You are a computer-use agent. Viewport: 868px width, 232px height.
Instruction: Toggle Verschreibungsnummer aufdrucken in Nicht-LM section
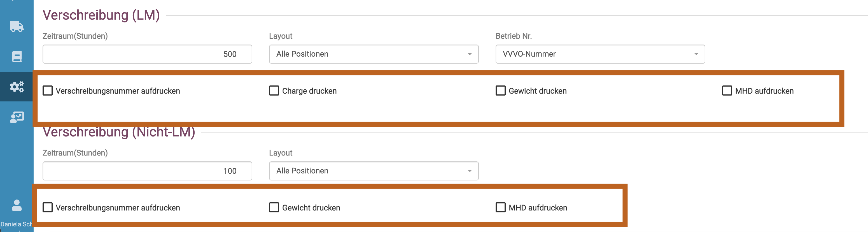coord(48,207)
